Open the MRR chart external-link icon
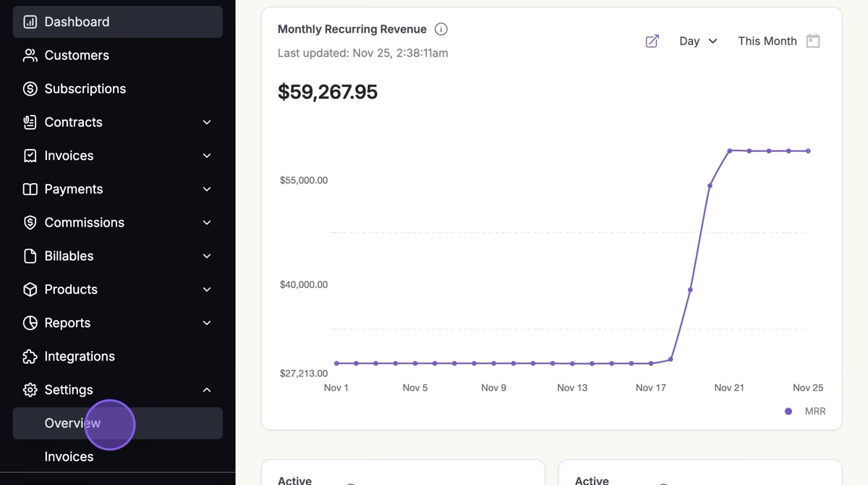868x485 pixels. (x=652, y=41)
